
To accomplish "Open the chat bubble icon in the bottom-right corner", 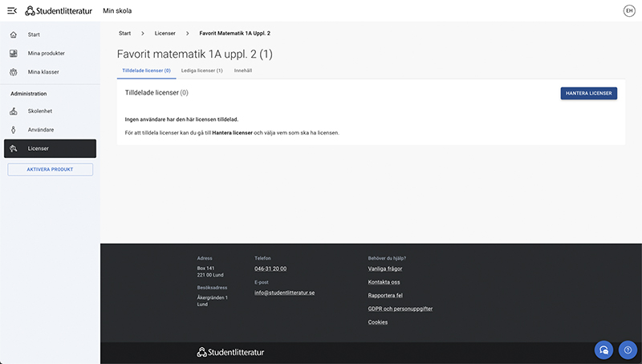I will click(603, 350).
